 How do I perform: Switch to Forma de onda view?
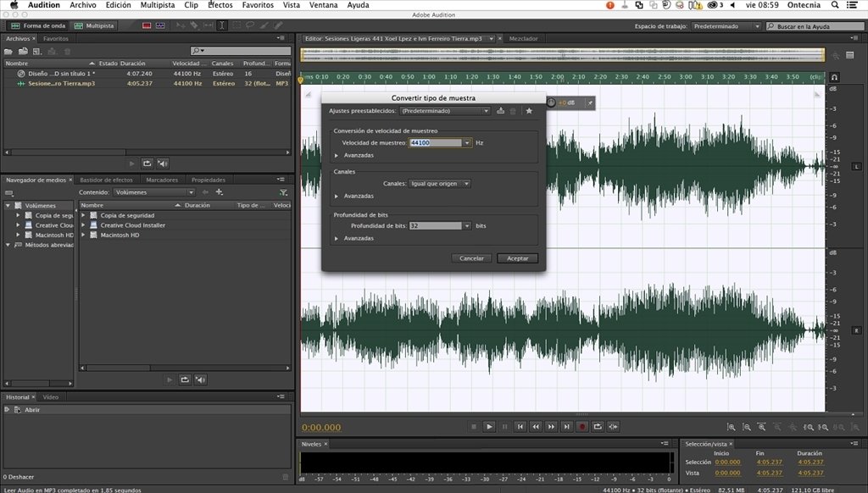[38, 25]
